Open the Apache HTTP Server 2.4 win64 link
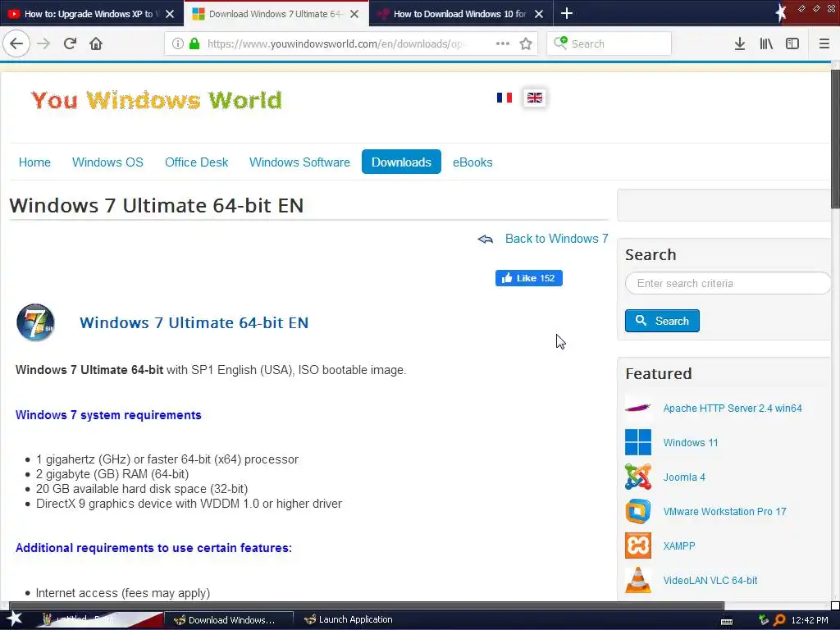This screenshot has width=840, height=630. (733, 409)
